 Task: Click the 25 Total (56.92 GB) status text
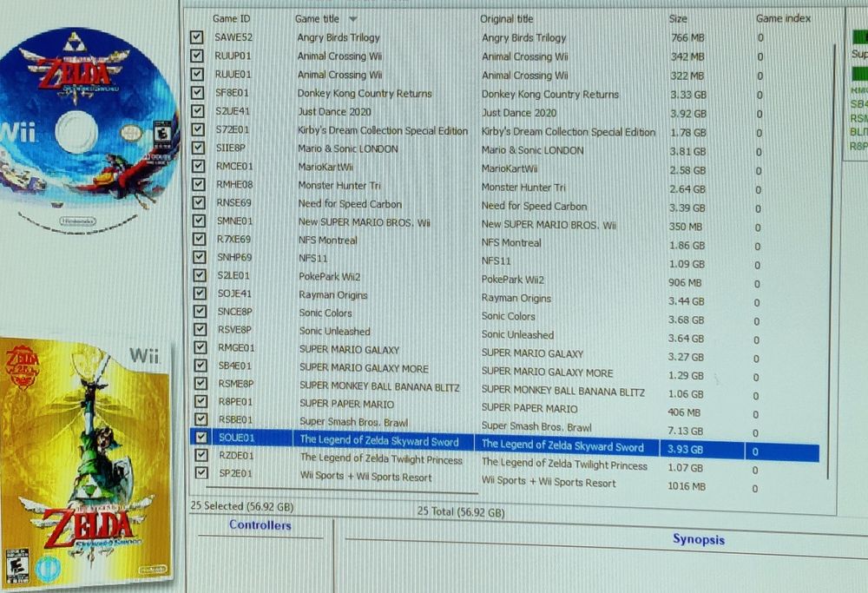point(461,511)
